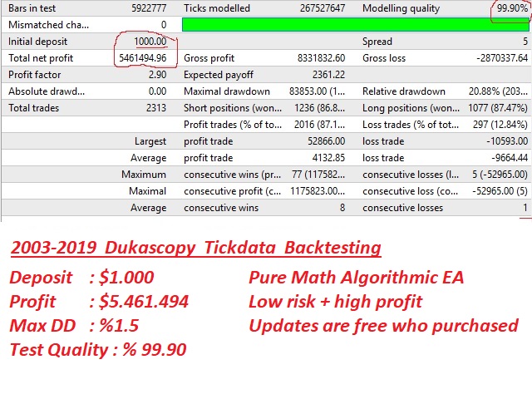Click the Expected payoff label
This screenshot has width=532, height=399.
pos(219,75)
